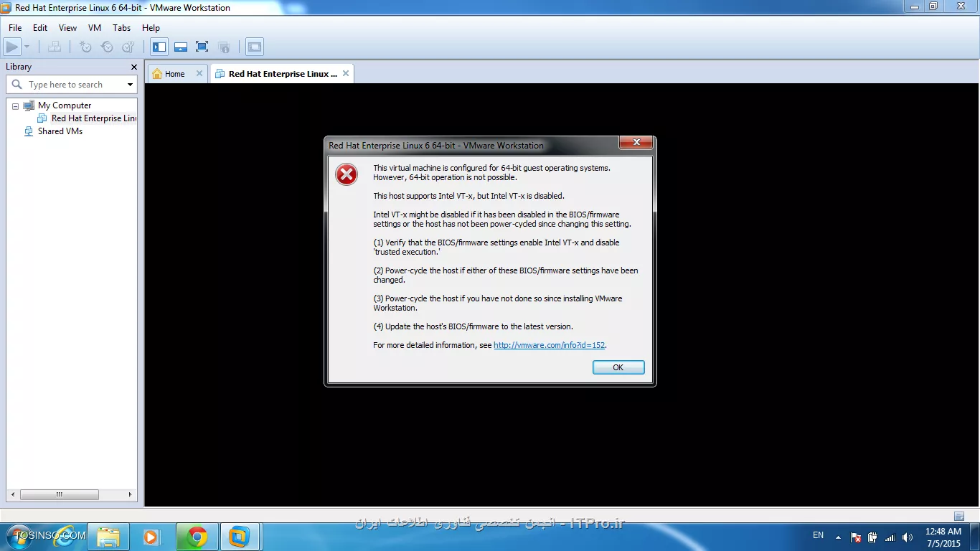This screenshot has height=551, width=980.
Task: Click the Home tab house icon
Action: (x=157, y=74)
